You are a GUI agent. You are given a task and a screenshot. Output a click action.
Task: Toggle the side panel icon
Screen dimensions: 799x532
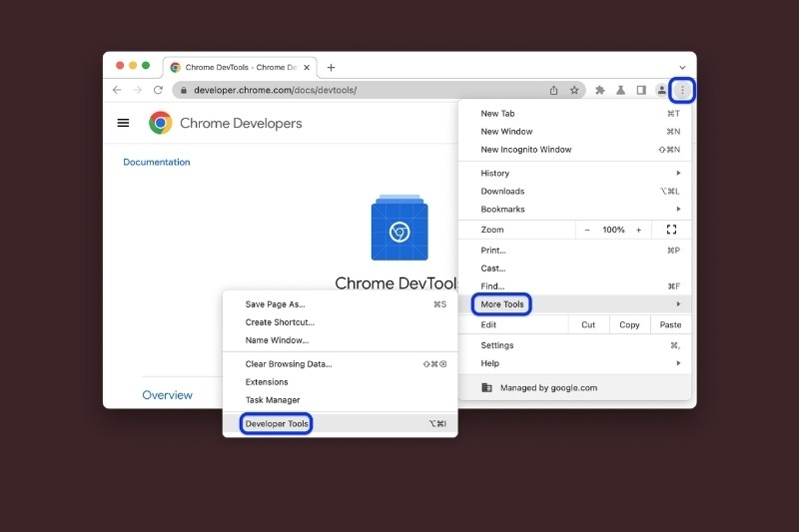click(641, 90)
